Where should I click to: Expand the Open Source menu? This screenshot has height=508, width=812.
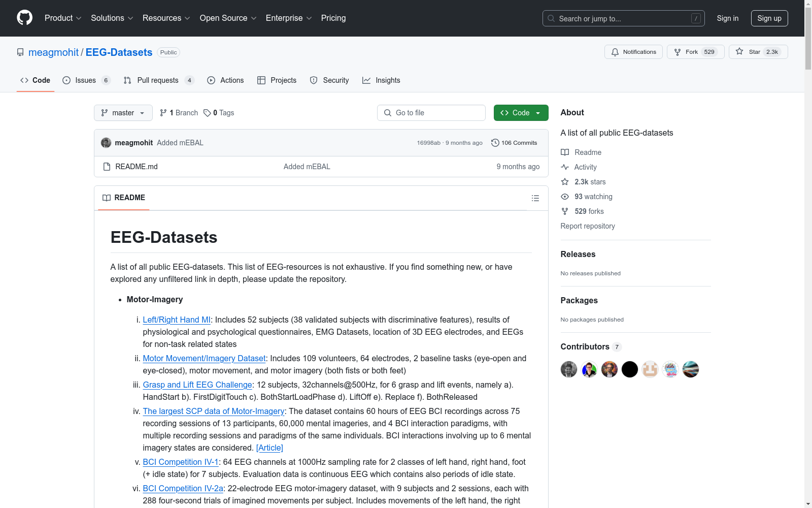[x=228, y=18]
